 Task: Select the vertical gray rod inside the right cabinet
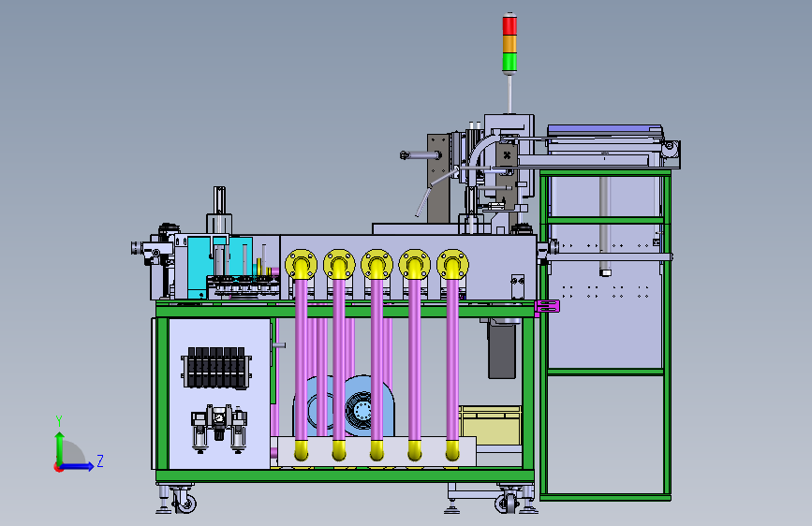click(x=604, y=226)
